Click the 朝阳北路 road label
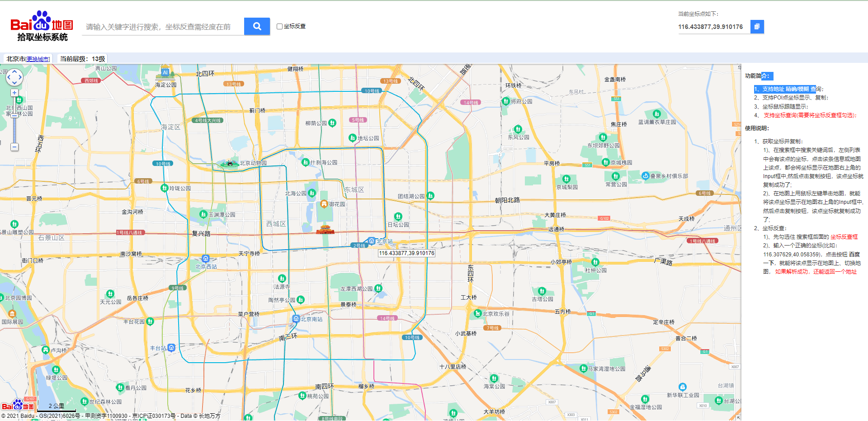Image resolution: width=868 pixels, height=421 pixels. pos(507,200)
